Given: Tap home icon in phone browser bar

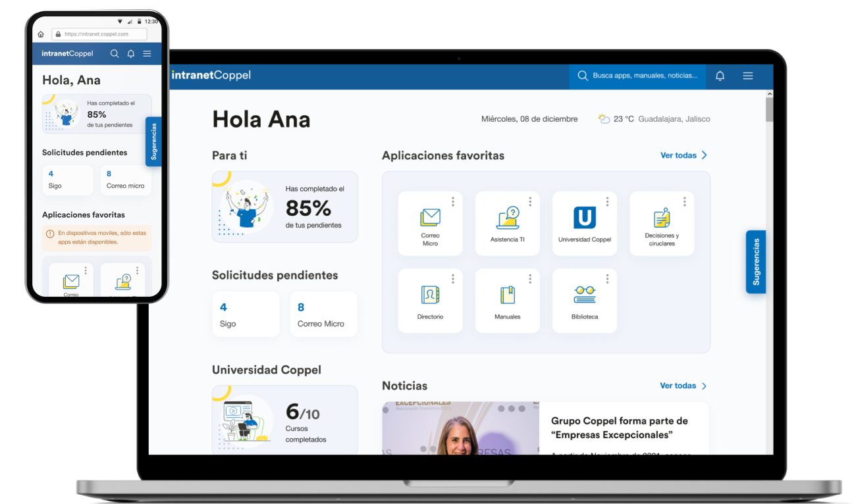Looking at the screenshot, I should pos(41,34).
